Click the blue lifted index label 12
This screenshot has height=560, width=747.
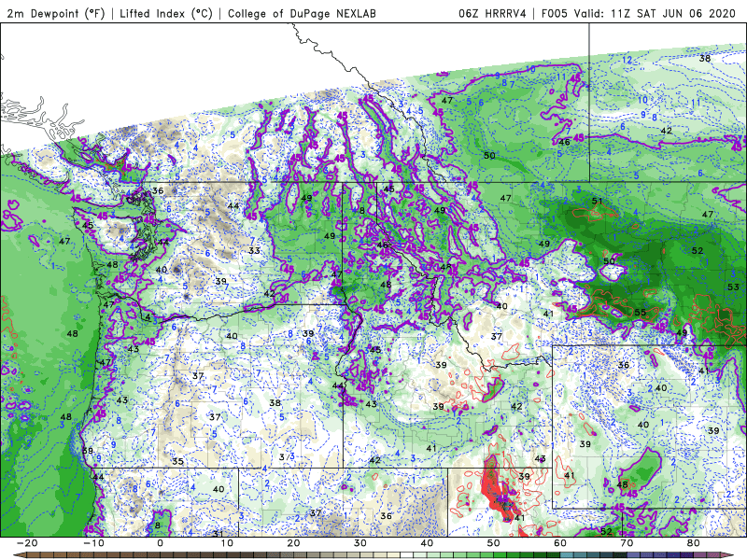click(627, 60)
